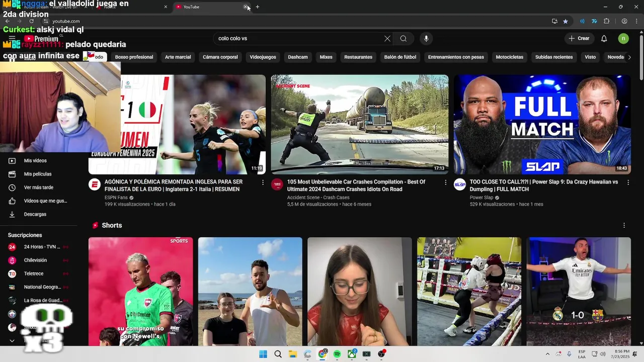Click the Power Slap channel avatar
Viewport: 644px width, 362px height.
point(460,185)
